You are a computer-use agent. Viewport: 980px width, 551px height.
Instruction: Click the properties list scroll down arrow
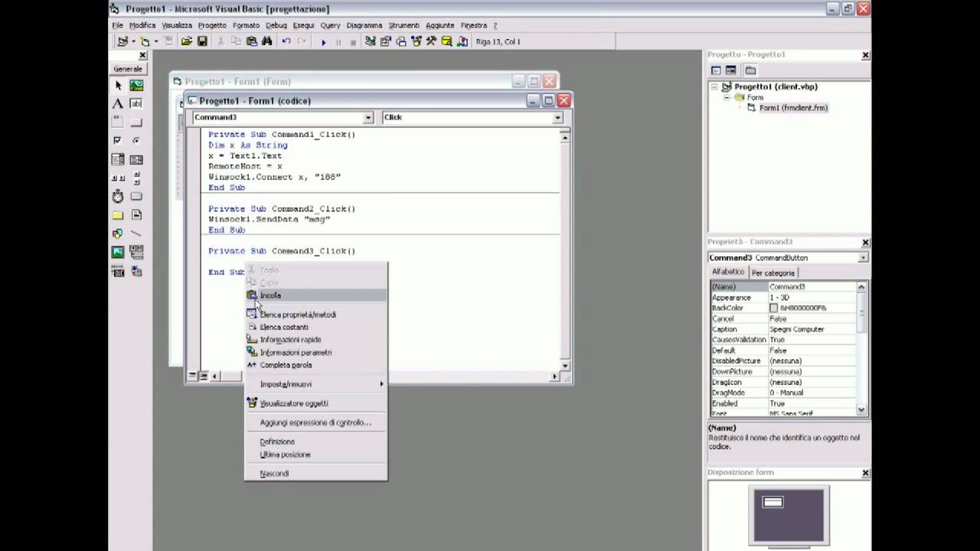pos(861,410)
